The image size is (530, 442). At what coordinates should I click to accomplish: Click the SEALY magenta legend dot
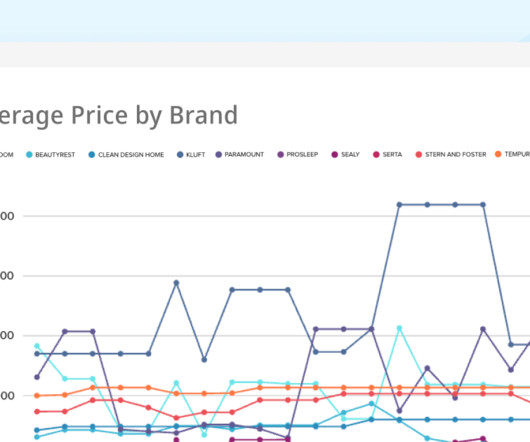pyautogui.click(x=335, y=154)
